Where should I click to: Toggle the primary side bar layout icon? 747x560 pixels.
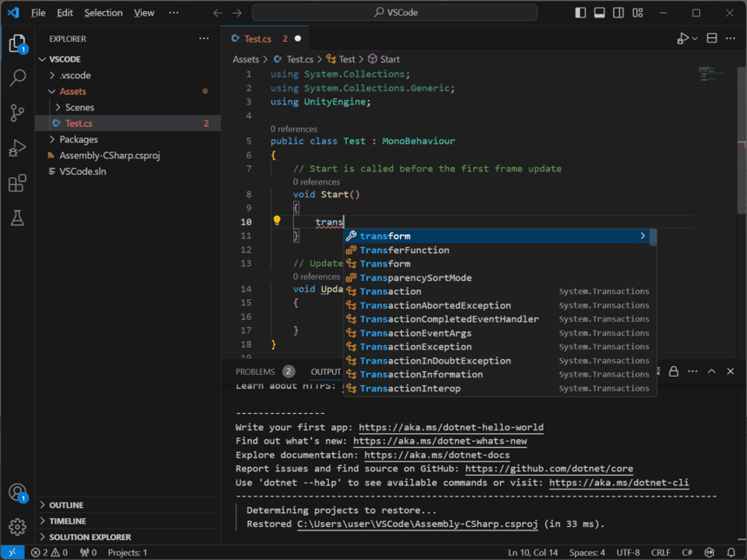pyautogui.click(x=580, y=12)
